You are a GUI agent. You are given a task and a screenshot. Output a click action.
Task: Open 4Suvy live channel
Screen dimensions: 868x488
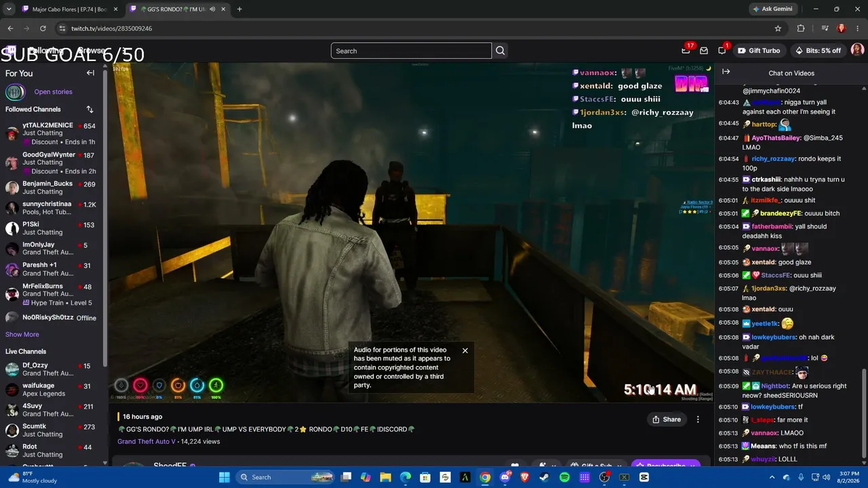click(x=51, y=410)
